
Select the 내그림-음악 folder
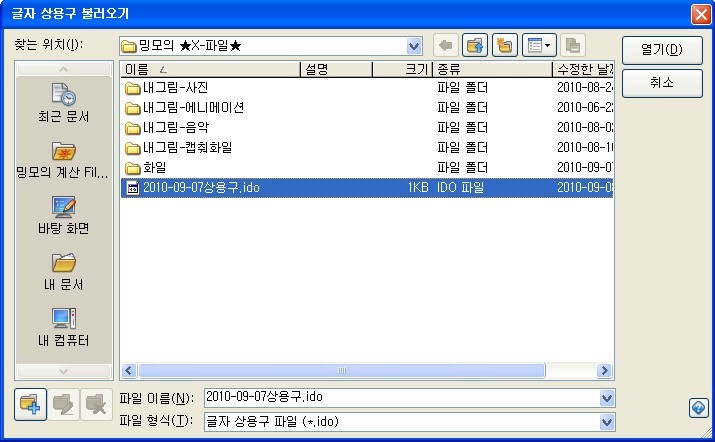(x=176, y=127)
